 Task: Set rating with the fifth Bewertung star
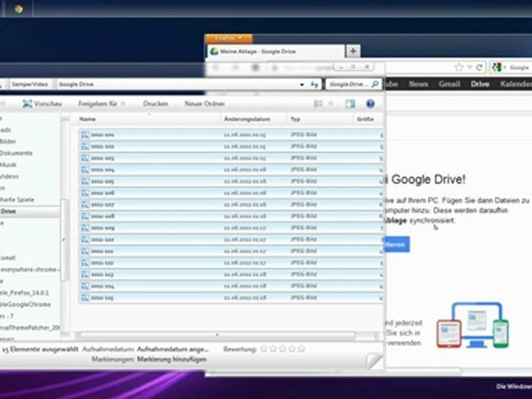click(x=301, y=349)
